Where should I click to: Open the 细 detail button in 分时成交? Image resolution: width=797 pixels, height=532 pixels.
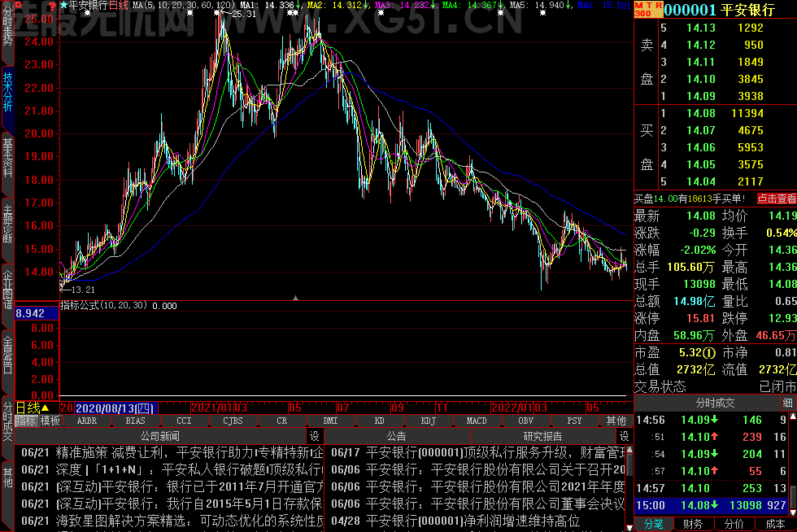point(788,403)
